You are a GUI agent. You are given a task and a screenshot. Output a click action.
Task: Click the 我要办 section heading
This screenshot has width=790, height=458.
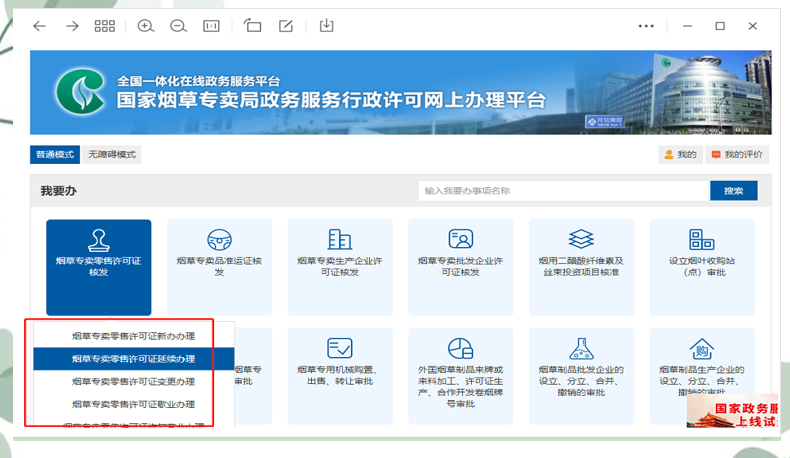[58, 191]
